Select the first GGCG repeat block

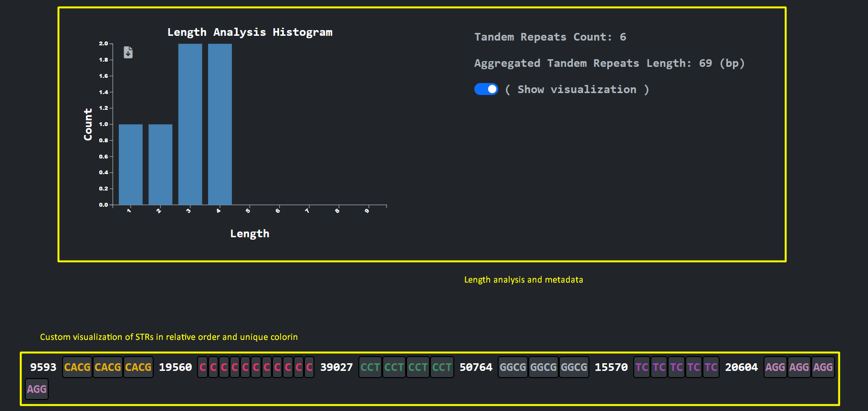pos(512,367)
